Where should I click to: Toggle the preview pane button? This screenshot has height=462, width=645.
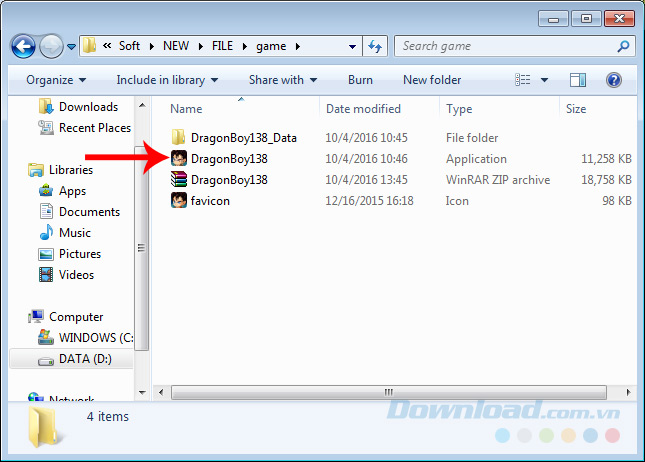click(578, 80)
